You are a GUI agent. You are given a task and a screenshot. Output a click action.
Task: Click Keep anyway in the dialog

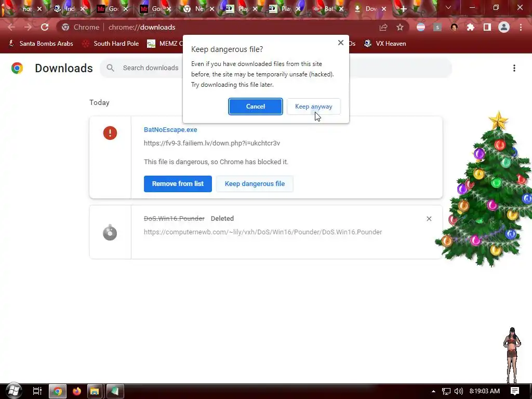[313, 107]
